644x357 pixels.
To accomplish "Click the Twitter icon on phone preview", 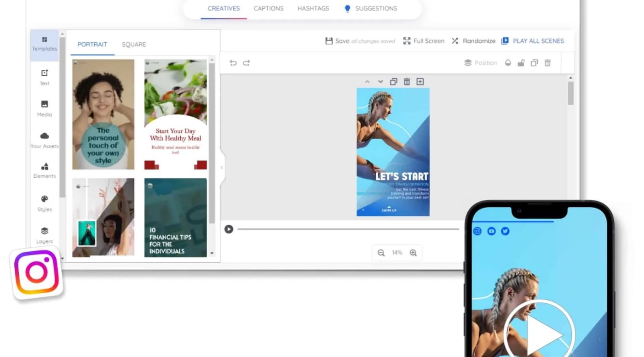I will point(505,231).
